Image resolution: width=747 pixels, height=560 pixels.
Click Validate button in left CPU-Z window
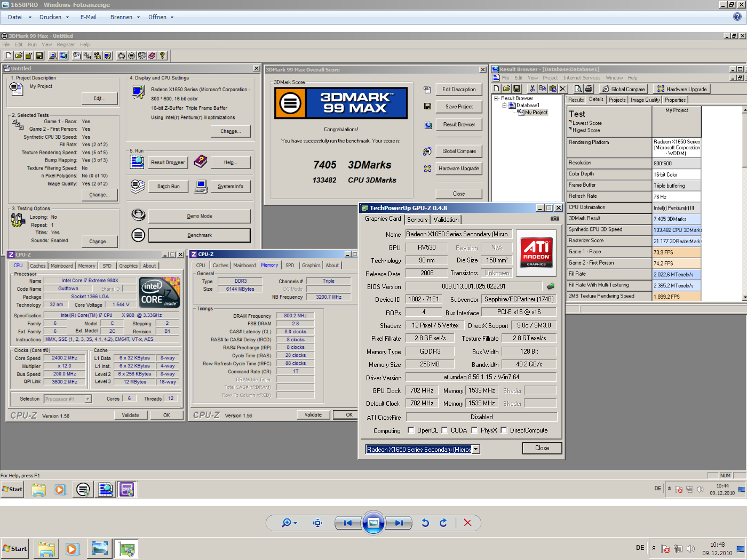coord(130,415)
